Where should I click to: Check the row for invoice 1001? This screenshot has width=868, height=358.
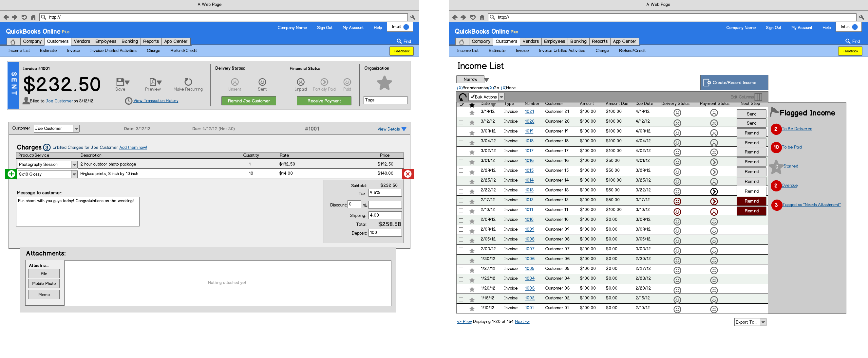tap(461, 309)
